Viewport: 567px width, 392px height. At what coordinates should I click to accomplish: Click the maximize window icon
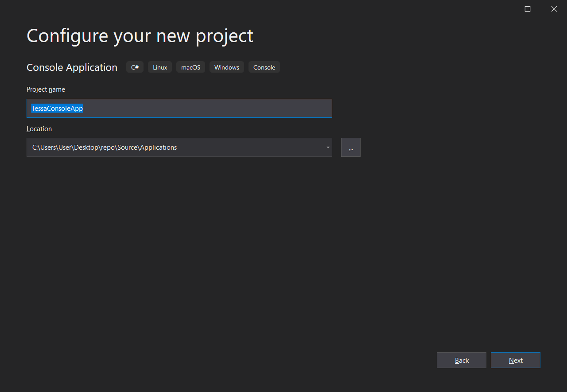coord(527,9)
